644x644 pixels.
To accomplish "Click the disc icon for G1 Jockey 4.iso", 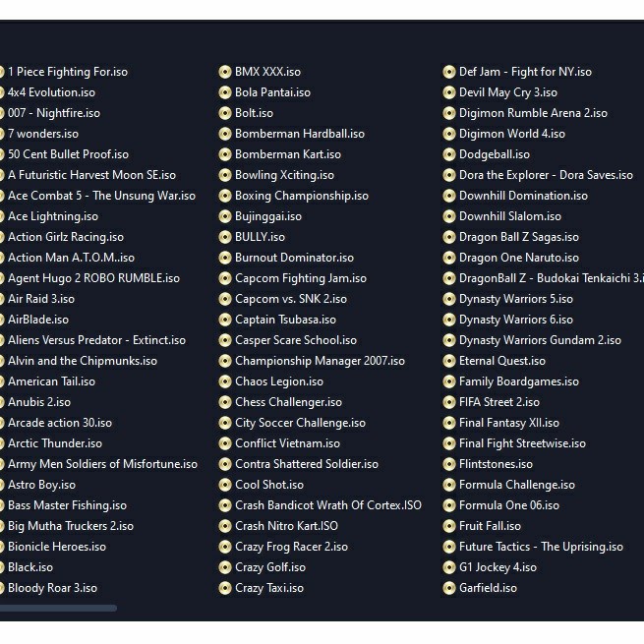I will coord(449,567).
